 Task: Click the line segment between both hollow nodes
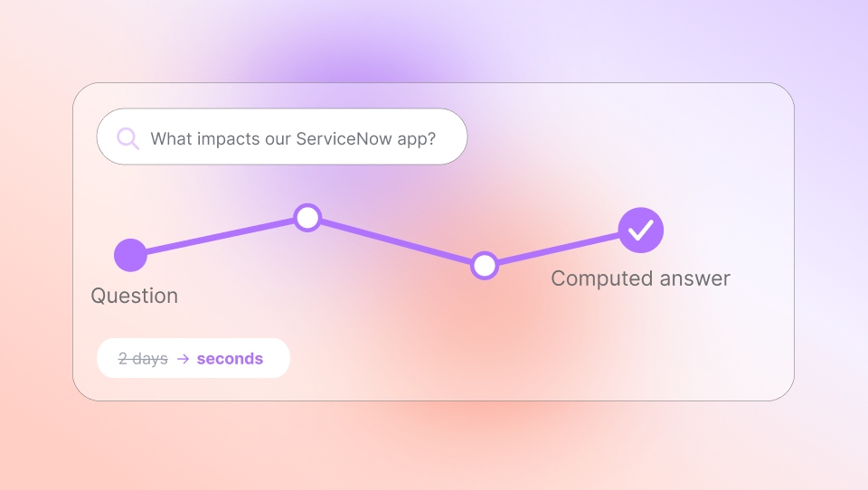click(396, 242)
